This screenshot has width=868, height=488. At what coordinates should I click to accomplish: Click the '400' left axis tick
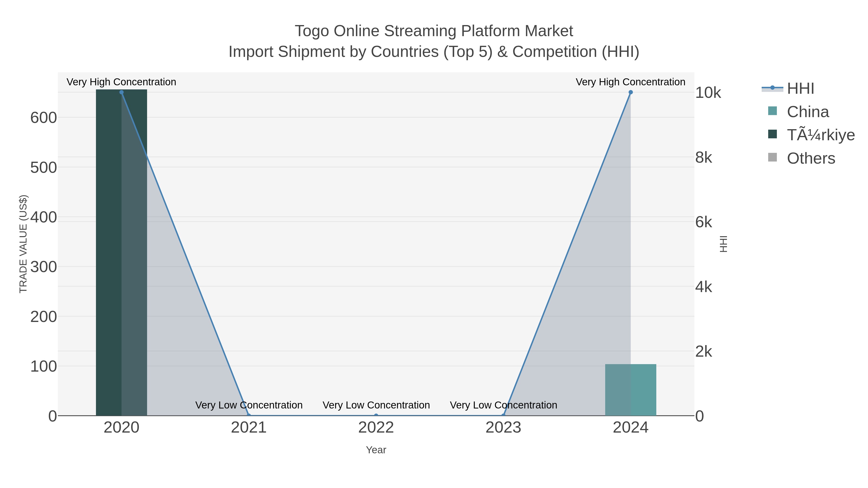click(43, 217)
